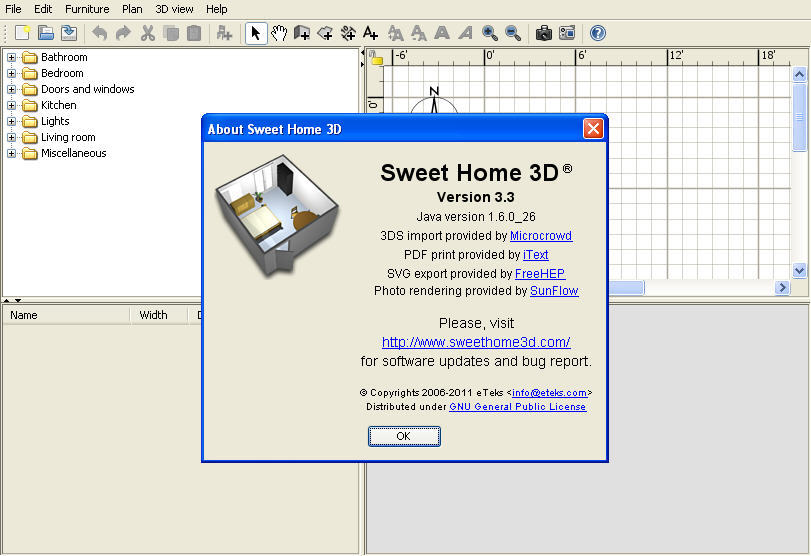Select the arrow Select mode tool
The height and width of the screenshot is (556, 811).
pos(256,33)
